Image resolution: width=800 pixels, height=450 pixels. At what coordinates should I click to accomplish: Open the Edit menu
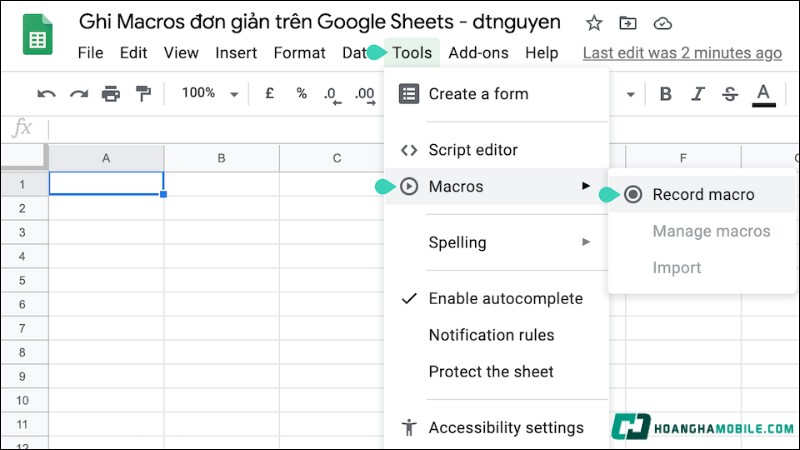[133, 53]
